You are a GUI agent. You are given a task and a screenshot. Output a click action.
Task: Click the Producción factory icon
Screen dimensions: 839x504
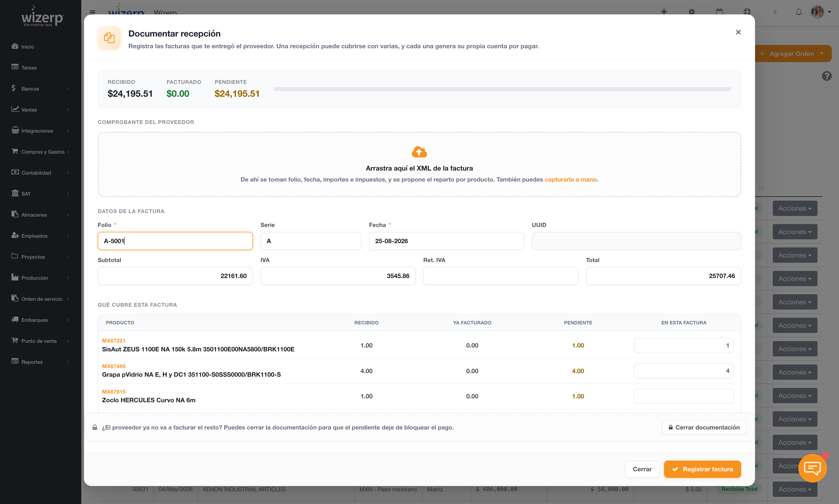pos(15,277)
